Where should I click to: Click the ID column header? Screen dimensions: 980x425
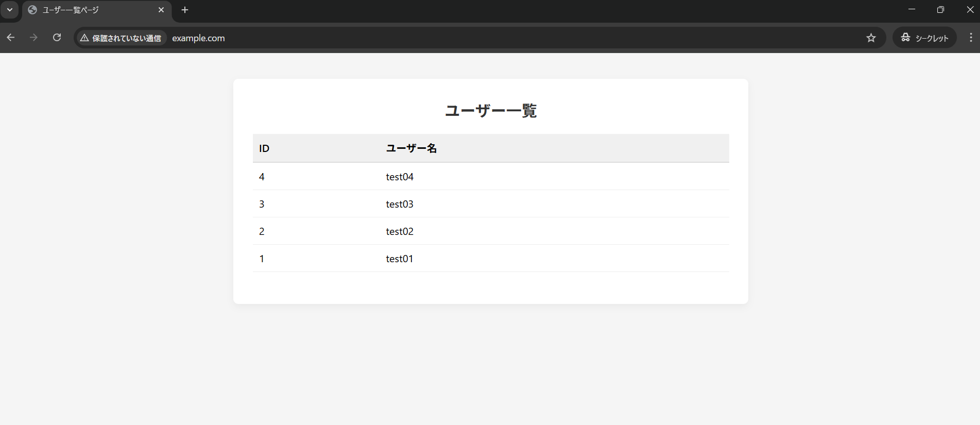tap(264, 148)
